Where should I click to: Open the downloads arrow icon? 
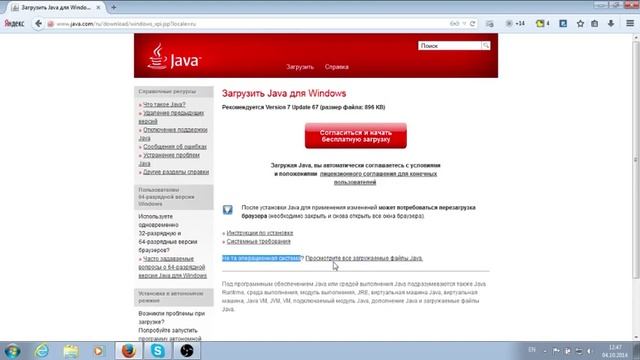tap(611, 24)
